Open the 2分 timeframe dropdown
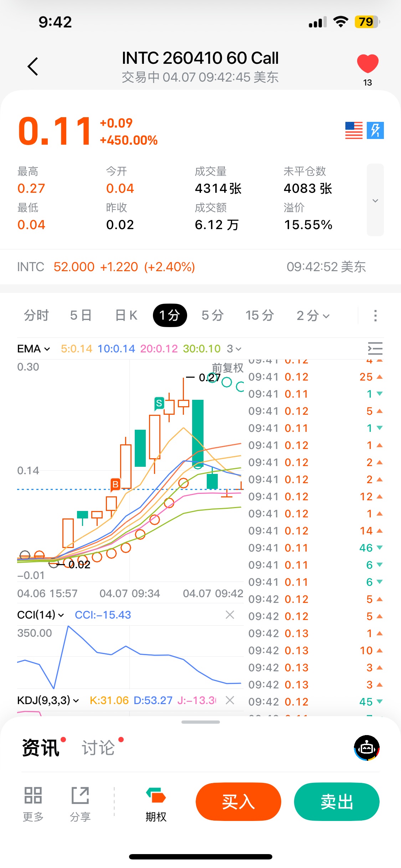Viewport: 401px width, 868px height. pyautogui.click(x=313, y=316)
